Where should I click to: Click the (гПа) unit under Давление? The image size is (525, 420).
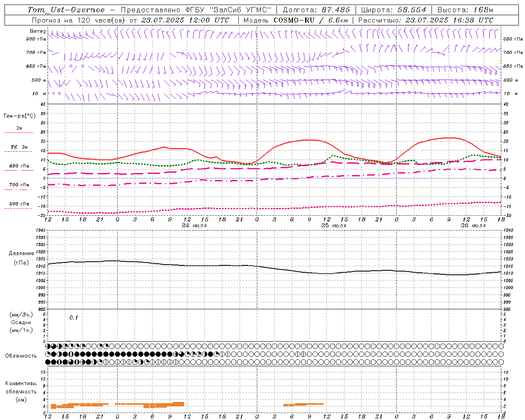[21, 262]
